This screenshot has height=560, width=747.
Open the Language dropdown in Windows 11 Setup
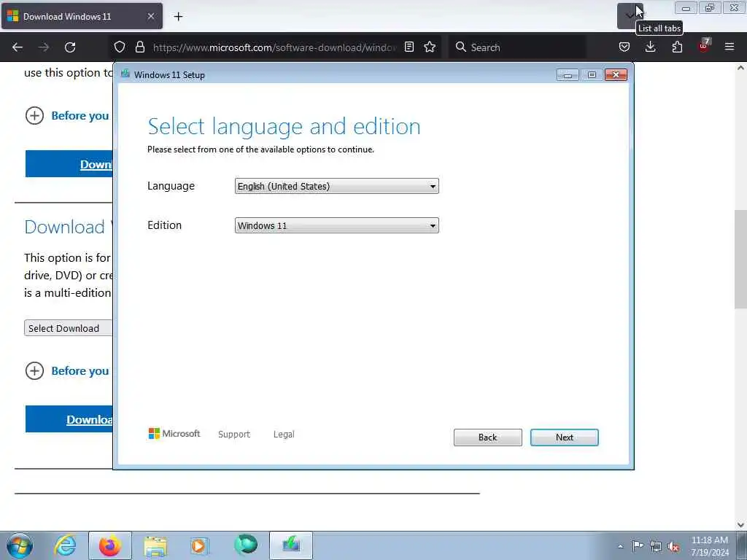coord(336,186)
